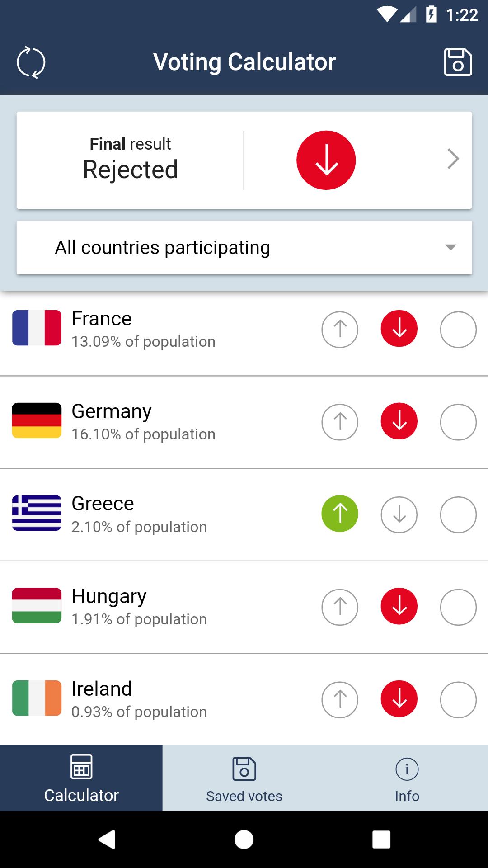Tap the France flag icon
The width and height of the screenshot is (488, 868).
pos(37,328)
